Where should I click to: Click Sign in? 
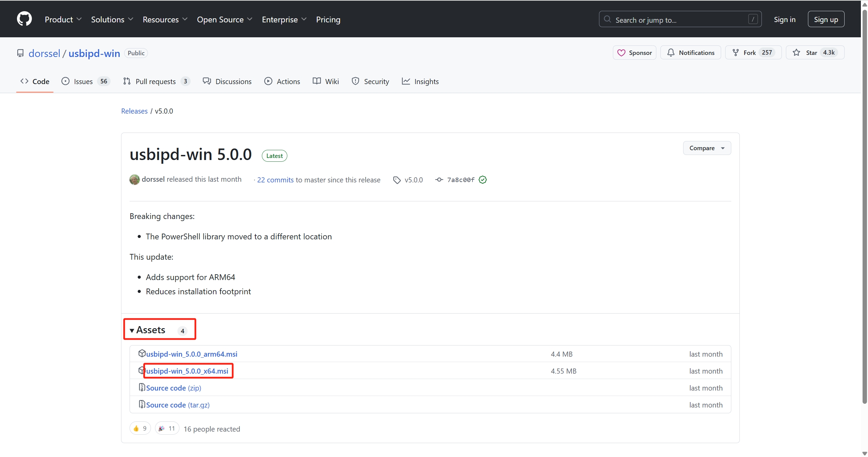pos(784,19)
